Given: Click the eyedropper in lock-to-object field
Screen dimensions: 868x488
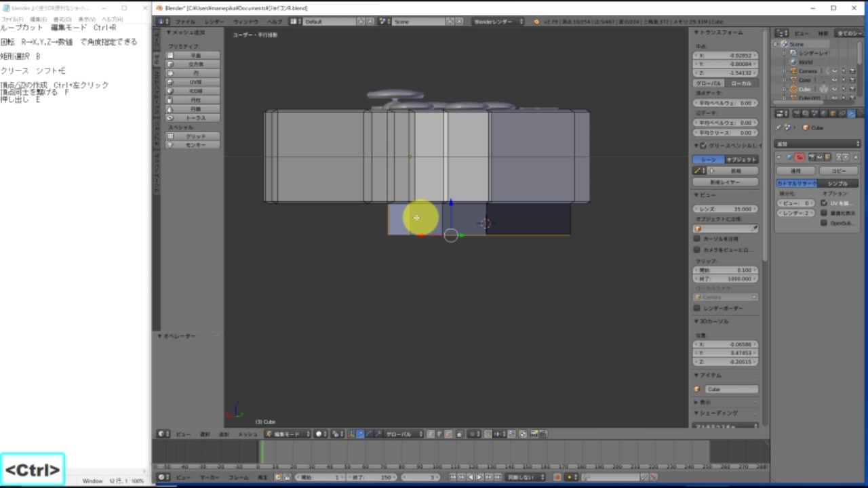Looking at the screenshot, I should [x=754, y=228].
